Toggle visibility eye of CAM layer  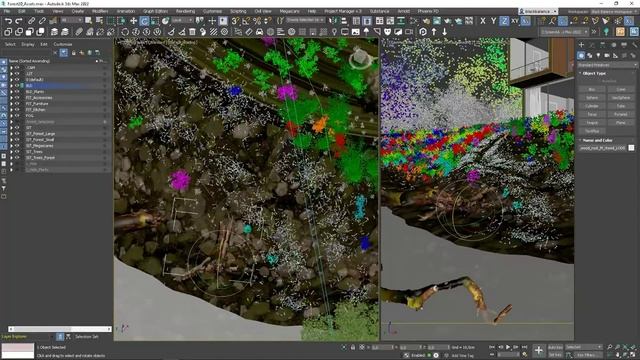click(x=17, y=68)
